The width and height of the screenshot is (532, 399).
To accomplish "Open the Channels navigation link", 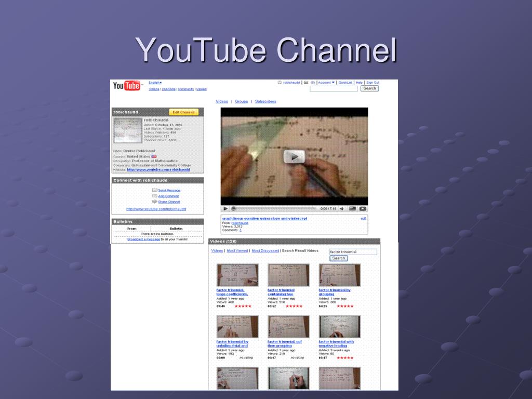I will [x=169, y=89].
